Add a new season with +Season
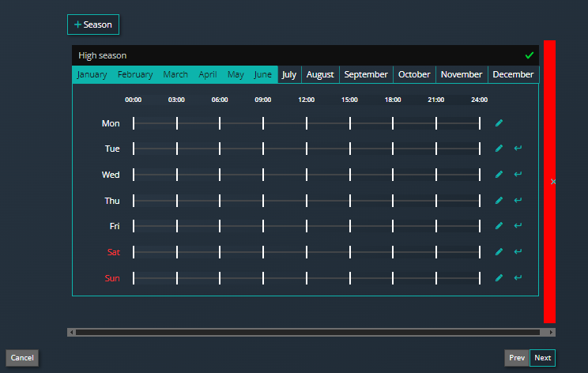This screenshot has width=588, height=373. 93,24
